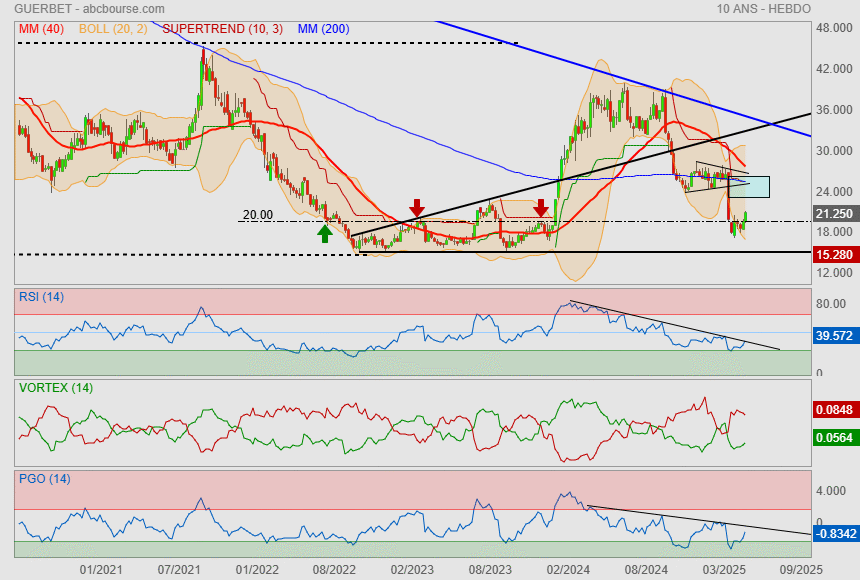Click the red down arrow near 02/2023
This screenshot has height=580, width=860.
417,207
